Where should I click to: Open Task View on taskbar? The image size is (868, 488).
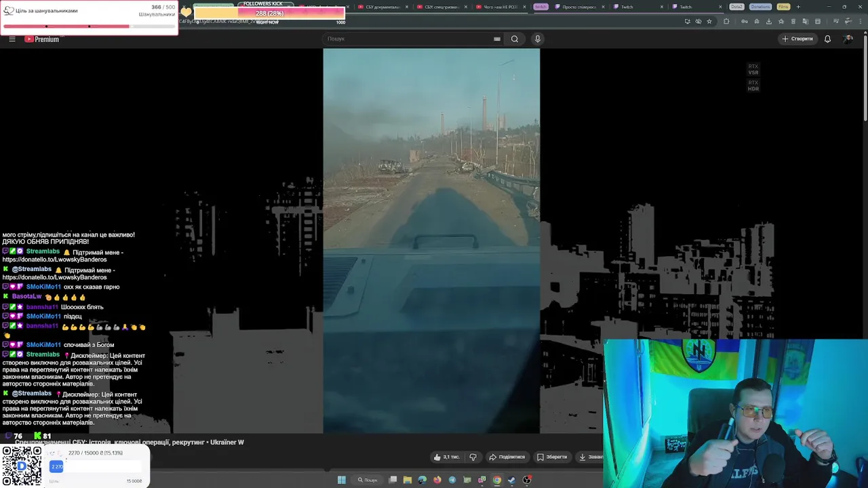click(x=393, y=480)
